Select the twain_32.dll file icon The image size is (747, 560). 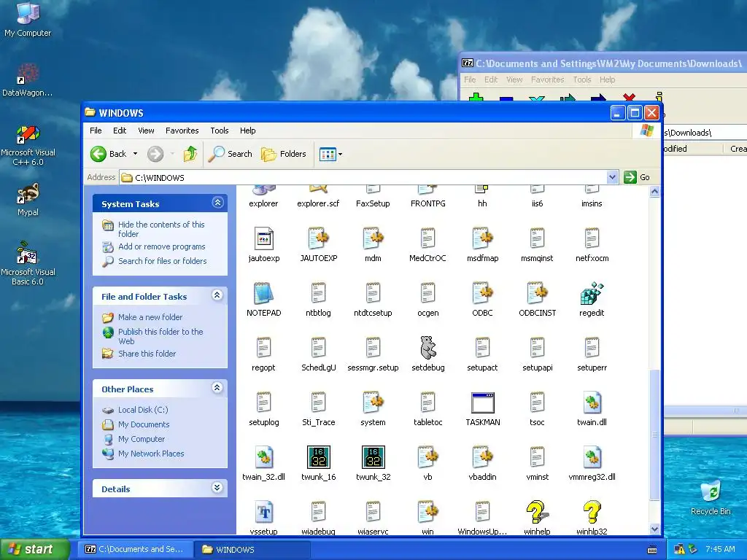click(x=263, y=457)
